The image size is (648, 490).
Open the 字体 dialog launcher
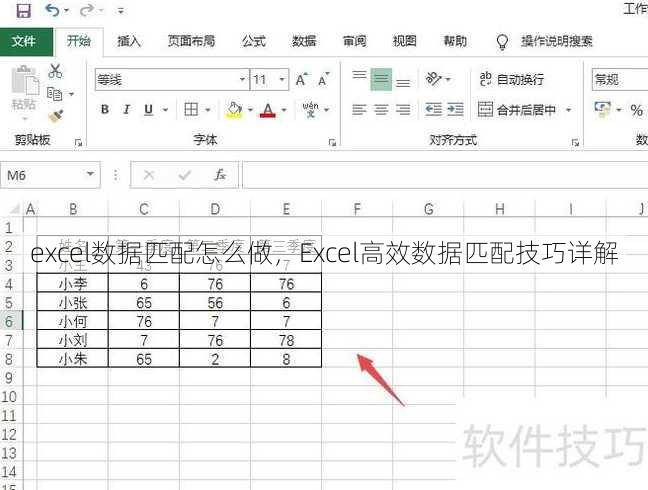332,143
